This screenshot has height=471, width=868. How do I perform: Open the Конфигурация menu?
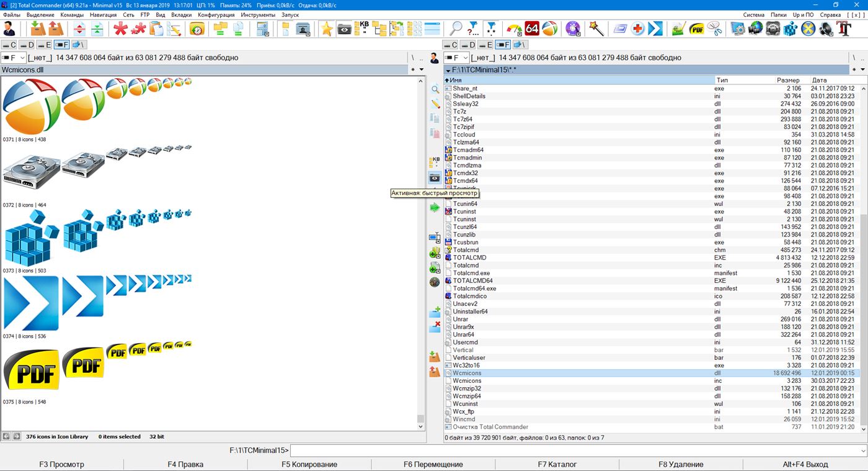216,14
